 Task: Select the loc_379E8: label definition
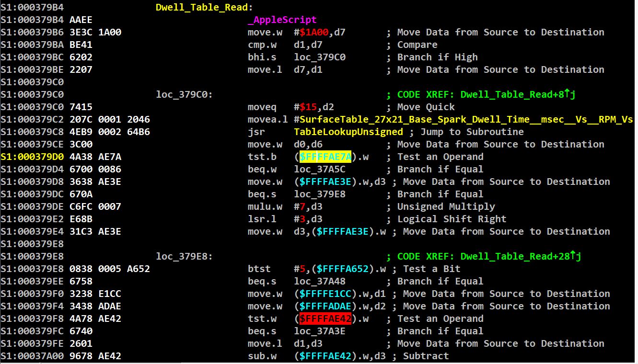185,256
